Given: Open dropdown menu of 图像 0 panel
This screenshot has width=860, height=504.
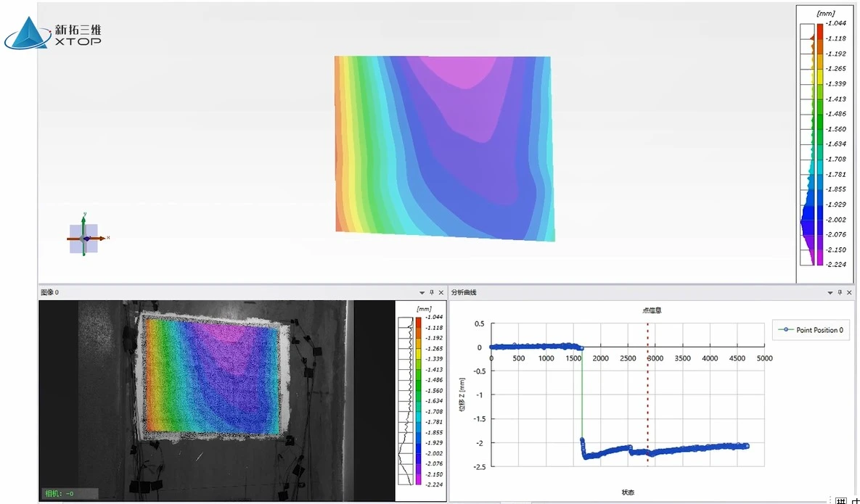Looking at the screenshot, I should click(421, 292).
